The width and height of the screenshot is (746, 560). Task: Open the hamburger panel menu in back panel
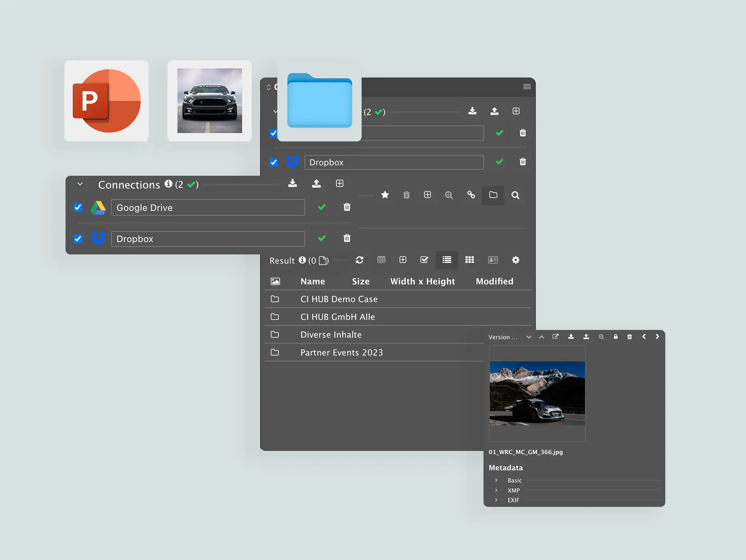point(527,87)
